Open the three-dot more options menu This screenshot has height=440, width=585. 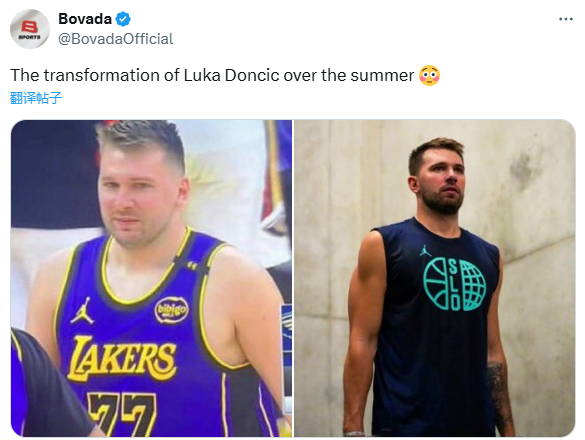tap(566, 19)
